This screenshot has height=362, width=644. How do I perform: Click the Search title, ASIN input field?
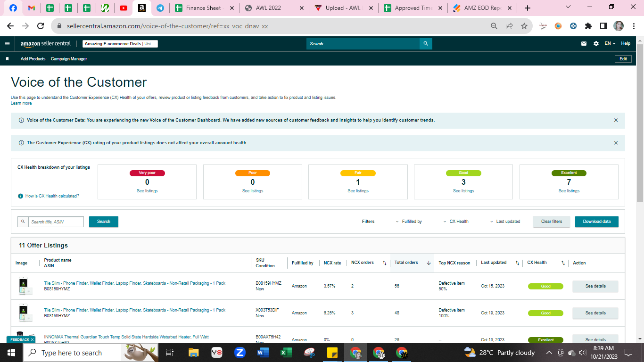point(56,222)
